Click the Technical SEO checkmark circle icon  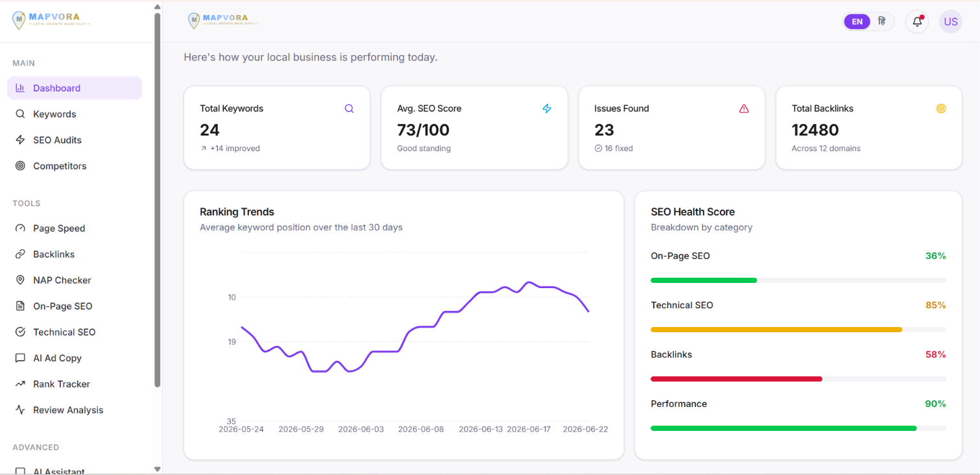(x=20, y=332)
